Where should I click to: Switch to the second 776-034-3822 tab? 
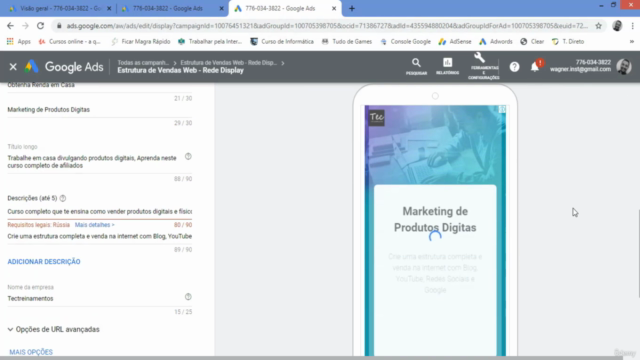click(171, 9)
